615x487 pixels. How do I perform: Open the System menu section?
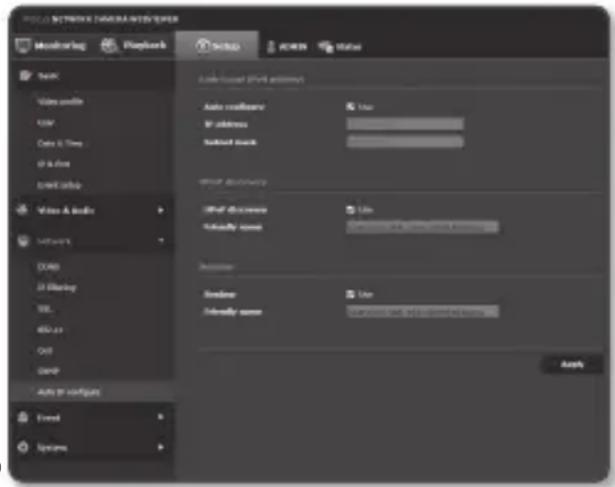(93, 447)
